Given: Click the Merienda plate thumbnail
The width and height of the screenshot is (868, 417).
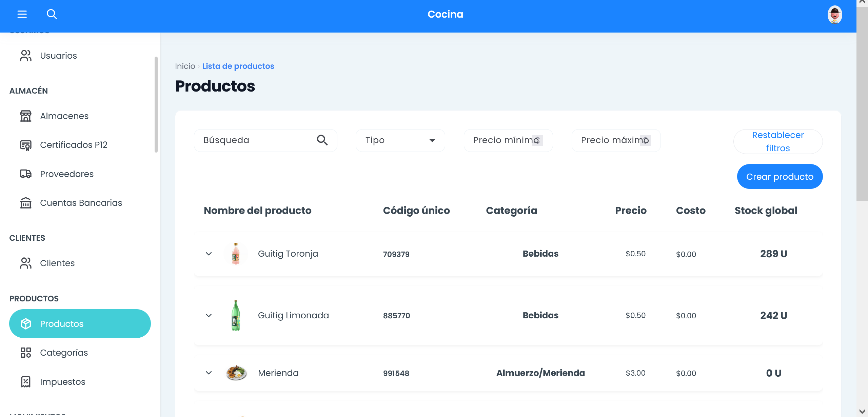Looking at the screenshot, I should 236,373.
